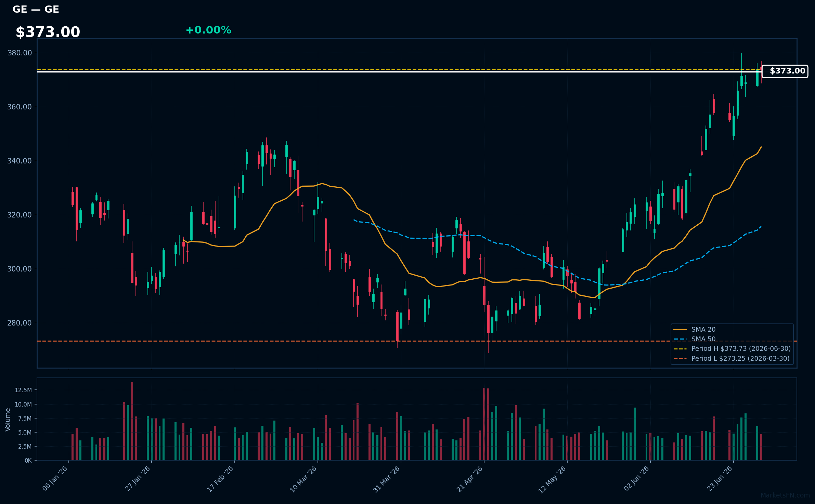Click the +0.00% change value

208,30
